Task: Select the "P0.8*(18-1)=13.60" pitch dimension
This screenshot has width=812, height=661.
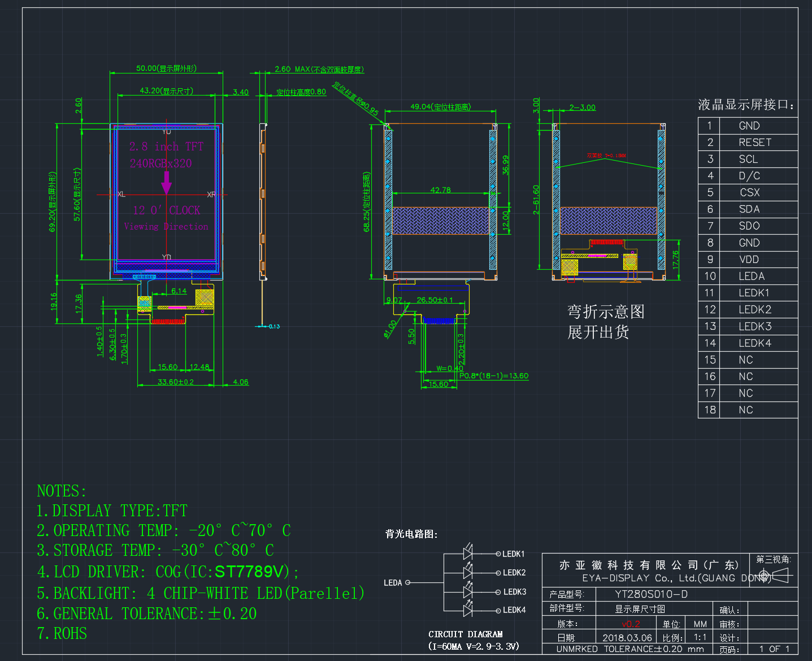Action: pyautogui.click(x=494, y=376)
